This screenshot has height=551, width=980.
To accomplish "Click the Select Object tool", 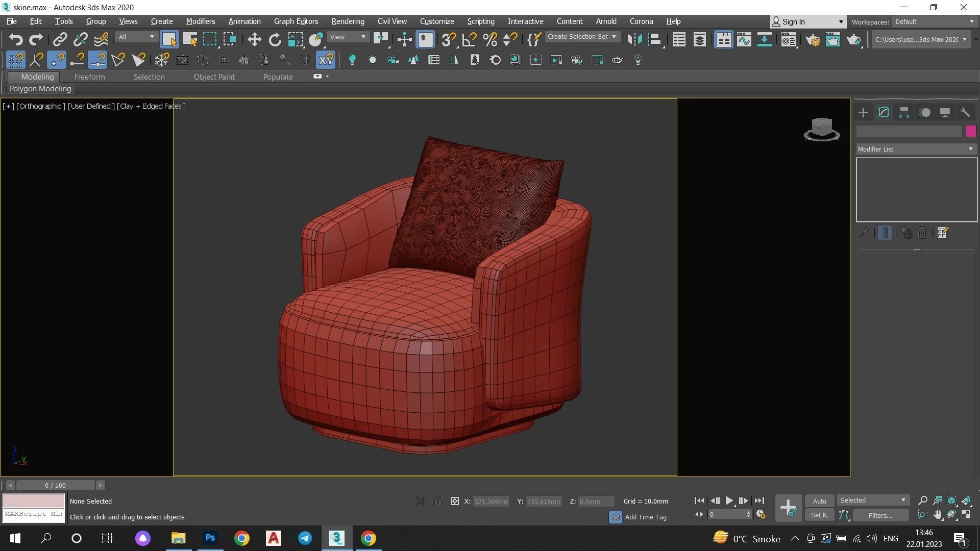I will tap(169, 39).
